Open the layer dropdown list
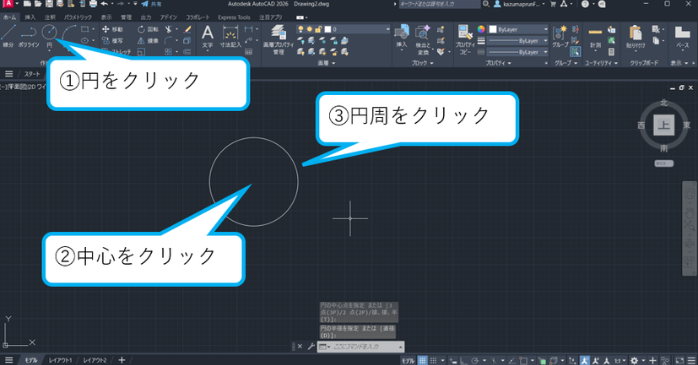Viewport: 698px width, 365px height. click(344, 29)
